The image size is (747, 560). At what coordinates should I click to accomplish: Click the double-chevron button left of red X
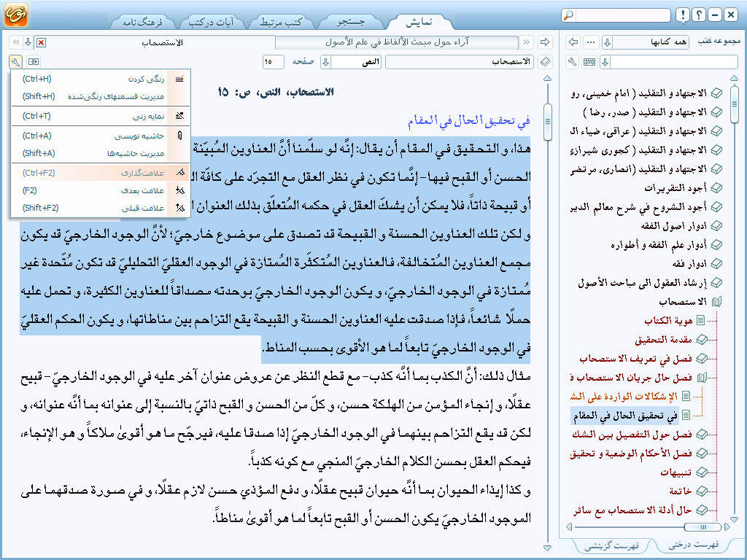tap(16, 42)
